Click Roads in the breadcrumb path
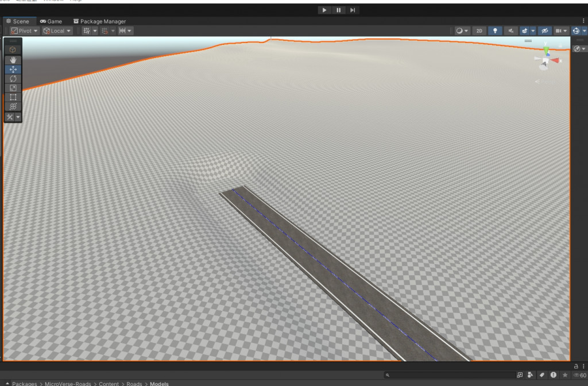The height and width of the screenshot is (386, 588). click(134, 384)
